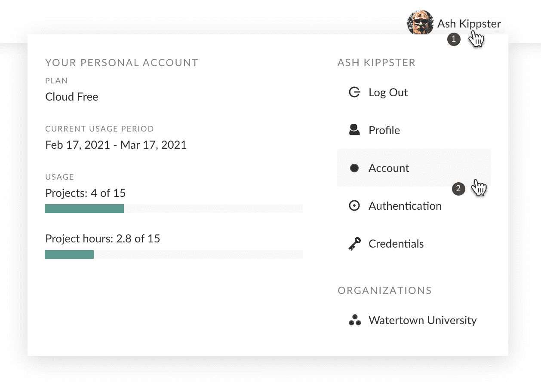Select the Profile person icon

pos(354,130)
